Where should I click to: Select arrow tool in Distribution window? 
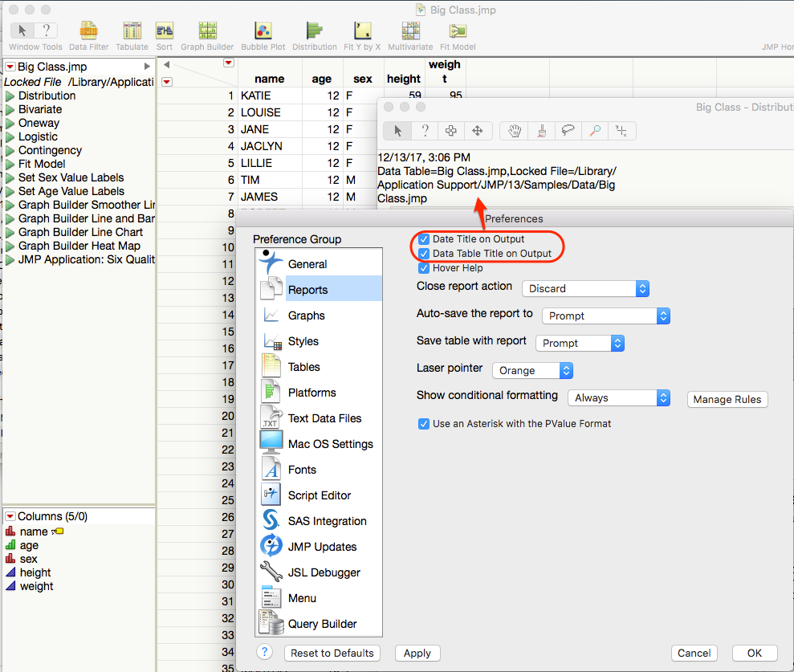397,131
